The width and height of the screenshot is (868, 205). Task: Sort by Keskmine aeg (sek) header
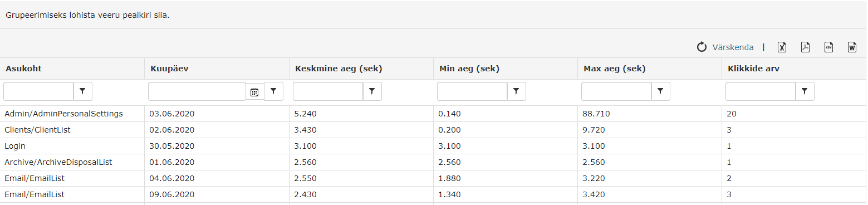339,69
